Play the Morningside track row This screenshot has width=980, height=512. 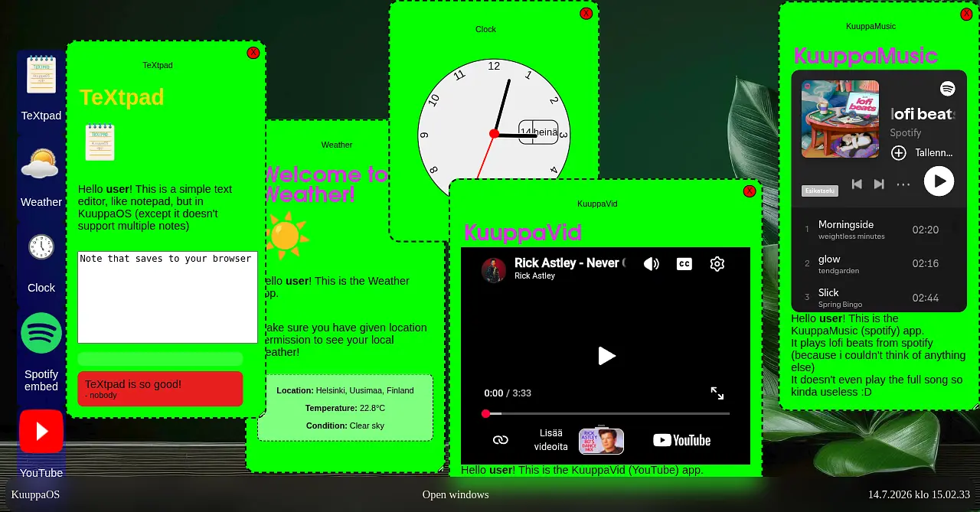point(879,230)
